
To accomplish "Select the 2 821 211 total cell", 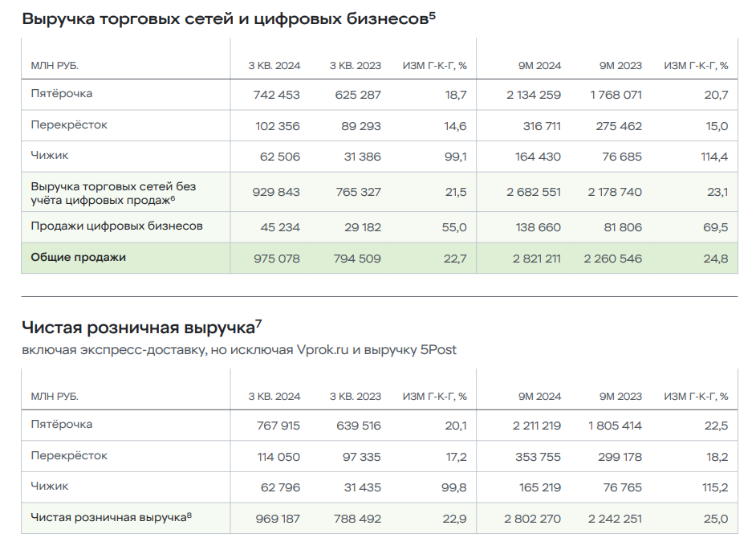I will coord(533,259).
